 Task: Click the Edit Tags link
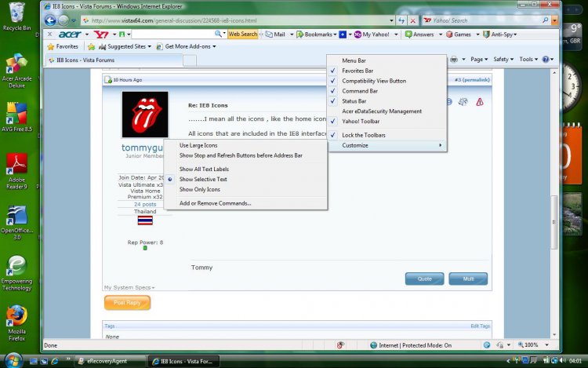point(481,326)
